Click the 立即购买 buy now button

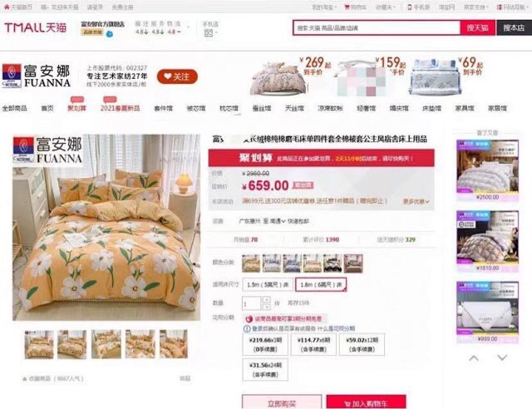pyautogui.click(x=282, y=402)
